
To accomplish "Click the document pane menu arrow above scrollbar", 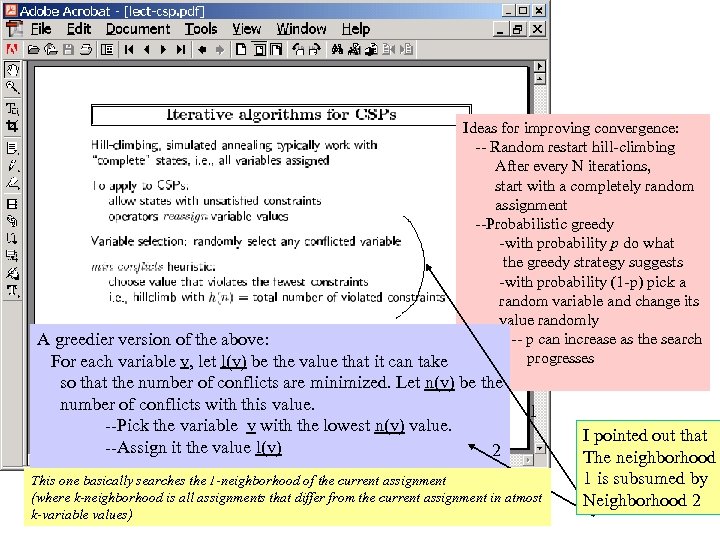I will pos(540,67).
